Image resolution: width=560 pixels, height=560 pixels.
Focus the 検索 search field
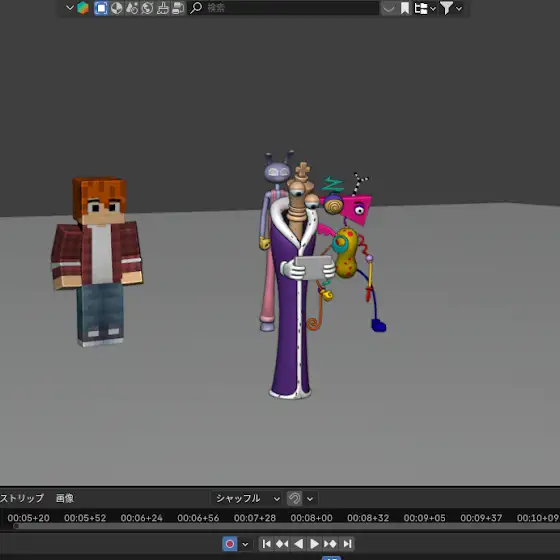point(283,8)
